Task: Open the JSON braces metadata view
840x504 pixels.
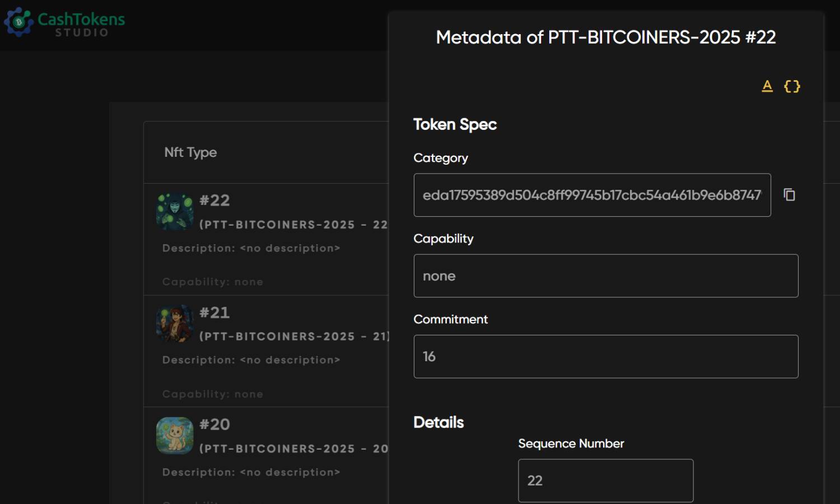Action: click(792, 86)
